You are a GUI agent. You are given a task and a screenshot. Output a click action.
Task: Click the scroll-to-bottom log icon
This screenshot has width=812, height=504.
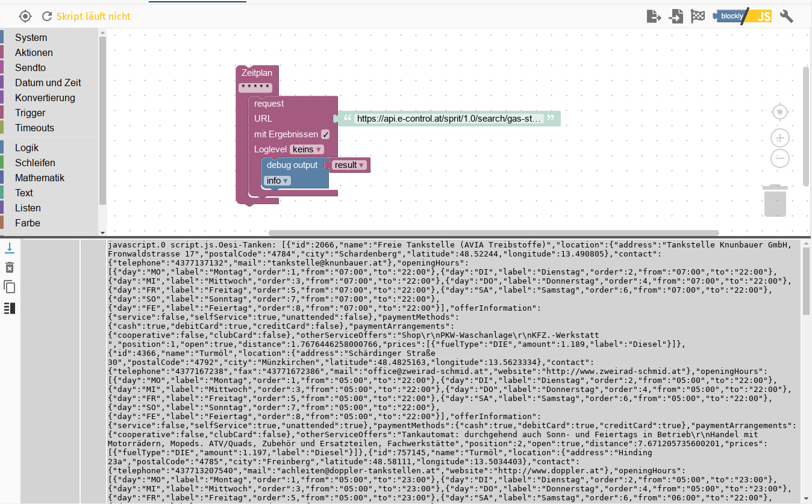10,248
